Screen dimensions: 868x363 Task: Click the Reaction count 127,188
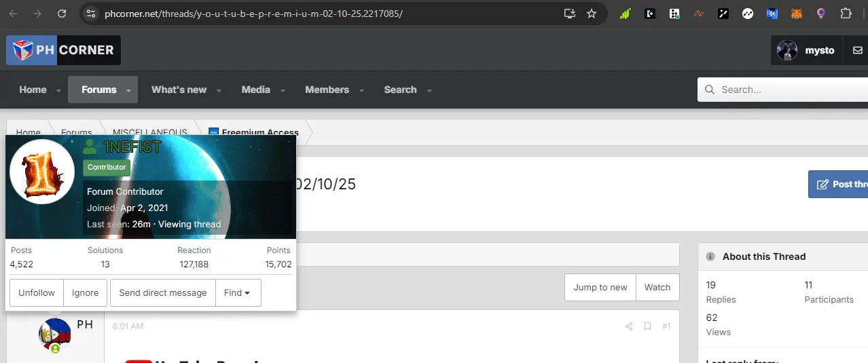(x=194, y=265)
